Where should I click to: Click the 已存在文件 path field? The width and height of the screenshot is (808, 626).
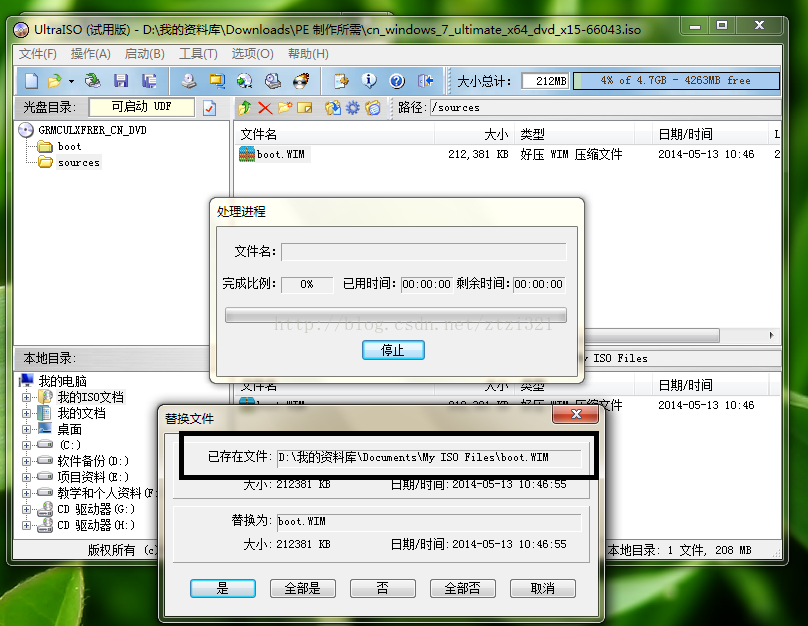point(429,458)
